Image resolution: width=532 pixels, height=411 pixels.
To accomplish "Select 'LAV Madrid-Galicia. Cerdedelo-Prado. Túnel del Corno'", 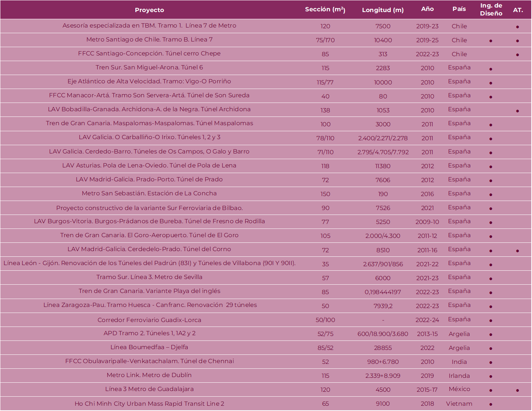I will (149, 249).
